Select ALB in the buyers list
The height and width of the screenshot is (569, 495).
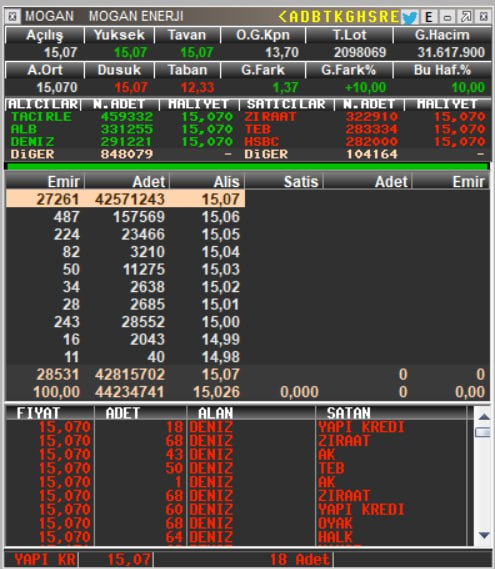point(24,129)
